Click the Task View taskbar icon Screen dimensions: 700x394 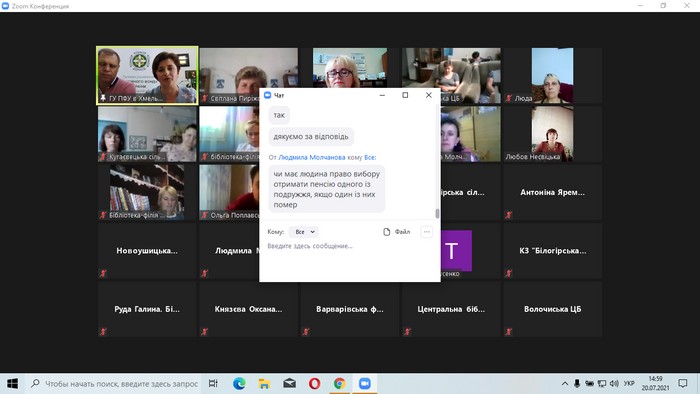pyautogui.click(x=213, y=383)
